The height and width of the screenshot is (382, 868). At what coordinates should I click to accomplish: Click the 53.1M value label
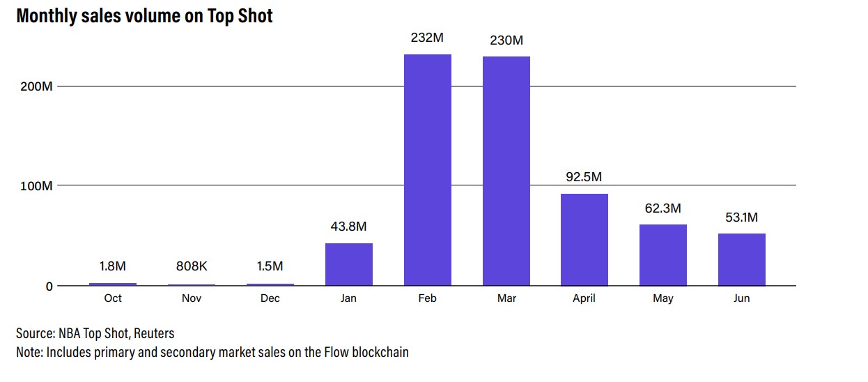point(741,217)
